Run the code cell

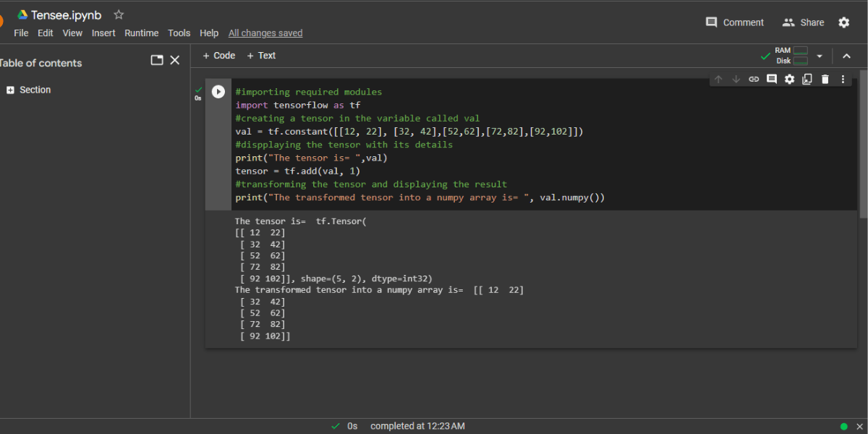(217, 91)
